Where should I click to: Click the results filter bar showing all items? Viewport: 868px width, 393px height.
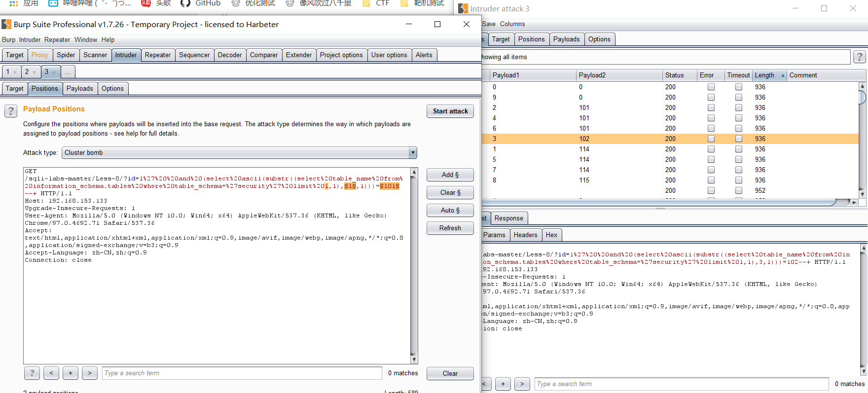pos(666,57)
